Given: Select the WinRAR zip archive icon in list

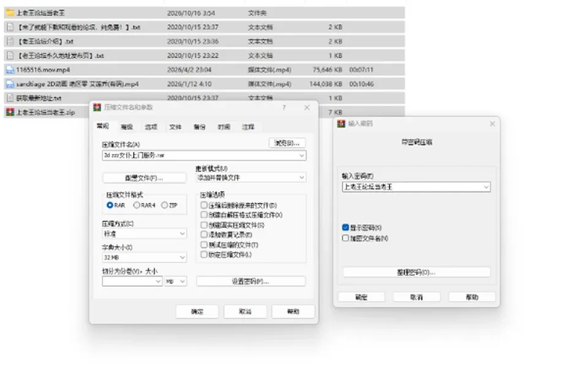Looking at the screenshot, I should click(x=10, y=112).
